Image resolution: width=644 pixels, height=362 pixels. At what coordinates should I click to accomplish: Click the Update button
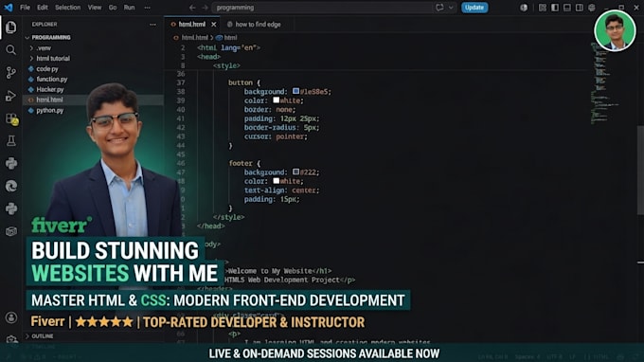[474, 8]
